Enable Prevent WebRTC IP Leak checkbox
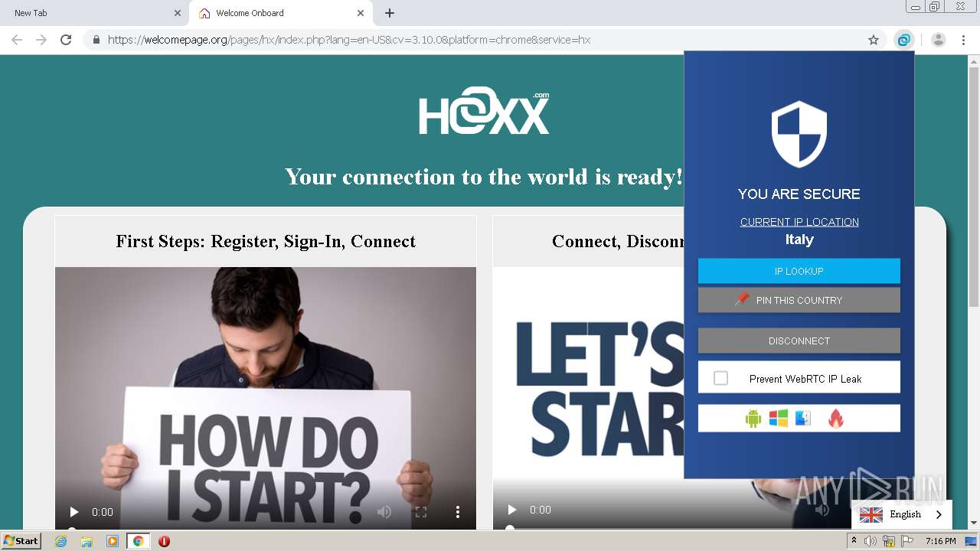The image size is (980, 551). click(x=720, y=378)
